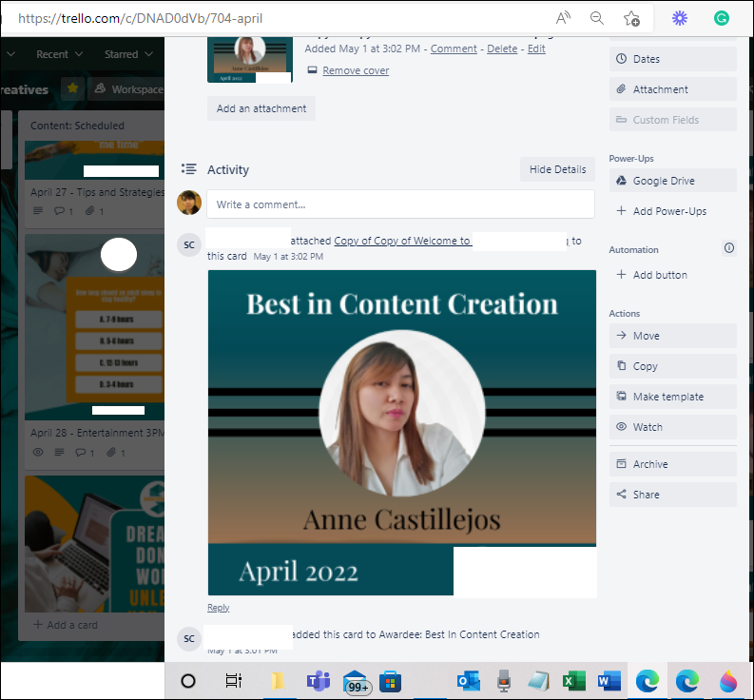Open Microsoft Teams from taskbar
The width and height of the screenshot is (754, 700).
[x=318, y=681]
